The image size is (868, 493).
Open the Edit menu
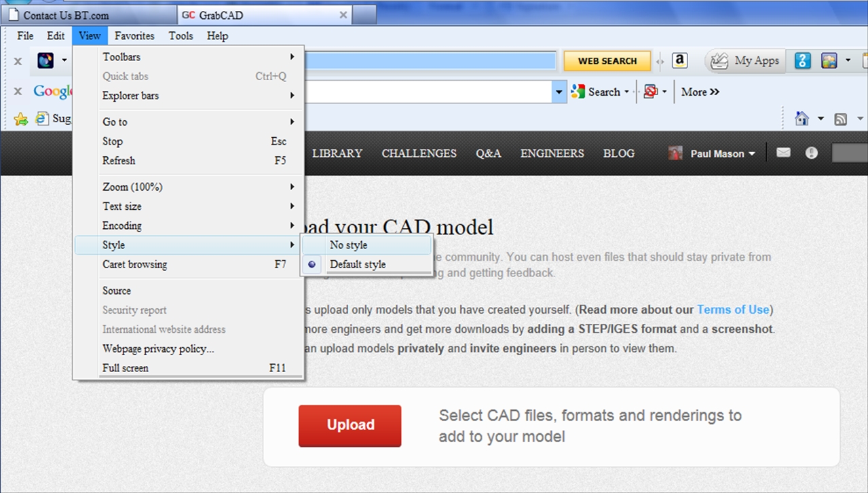[x=56, y=36]
